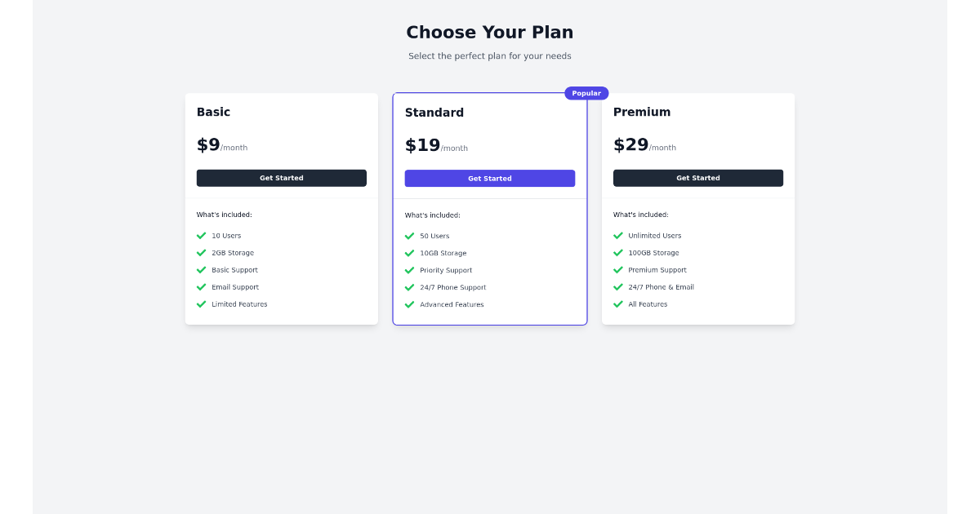Select the Standard plan title

(x=434, y=112)
